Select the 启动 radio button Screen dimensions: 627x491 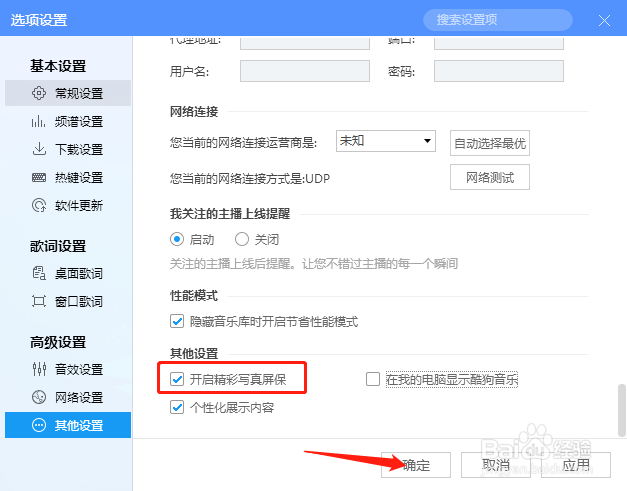coord(177,239)
